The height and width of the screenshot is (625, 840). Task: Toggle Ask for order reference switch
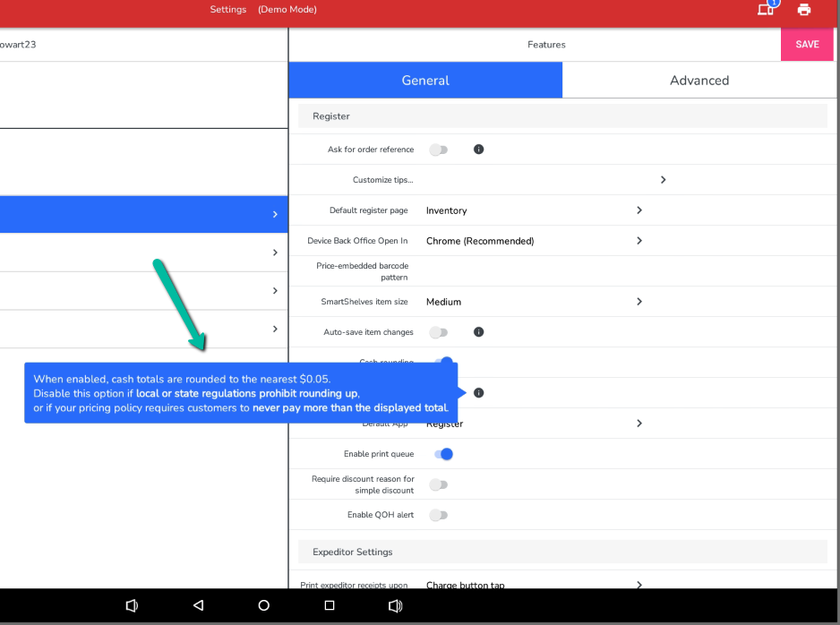439,150
